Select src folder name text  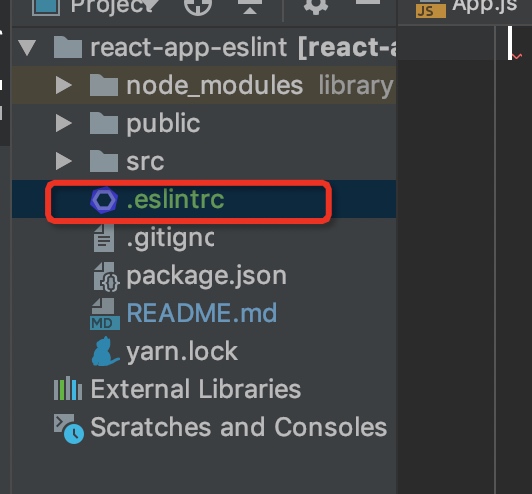146,162
